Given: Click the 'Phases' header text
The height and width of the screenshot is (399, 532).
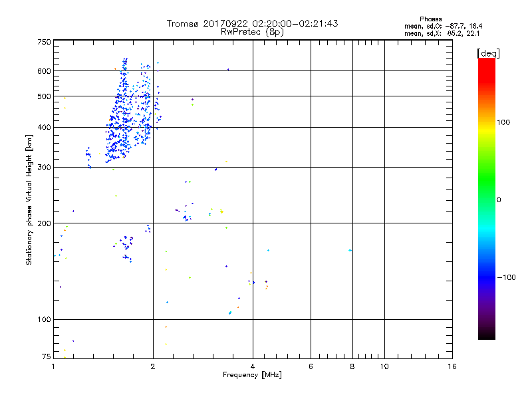Looking at the screenshot, I should point(430,19).
